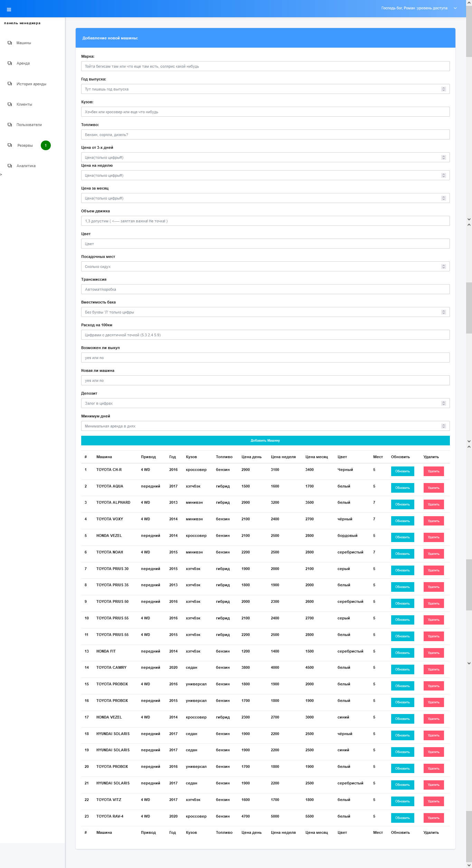
Task: Expand the user access level dropdown
Action: [455, 8]
